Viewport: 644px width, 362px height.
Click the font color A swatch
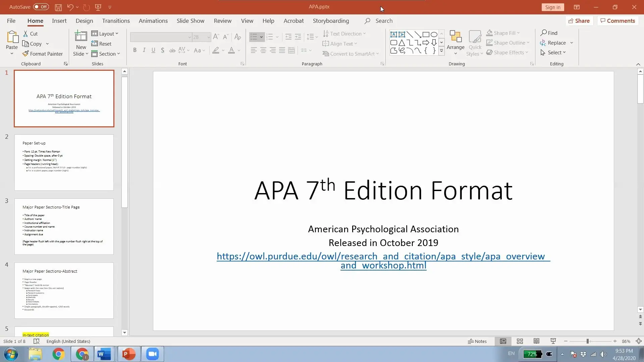(x=231, y=50)
